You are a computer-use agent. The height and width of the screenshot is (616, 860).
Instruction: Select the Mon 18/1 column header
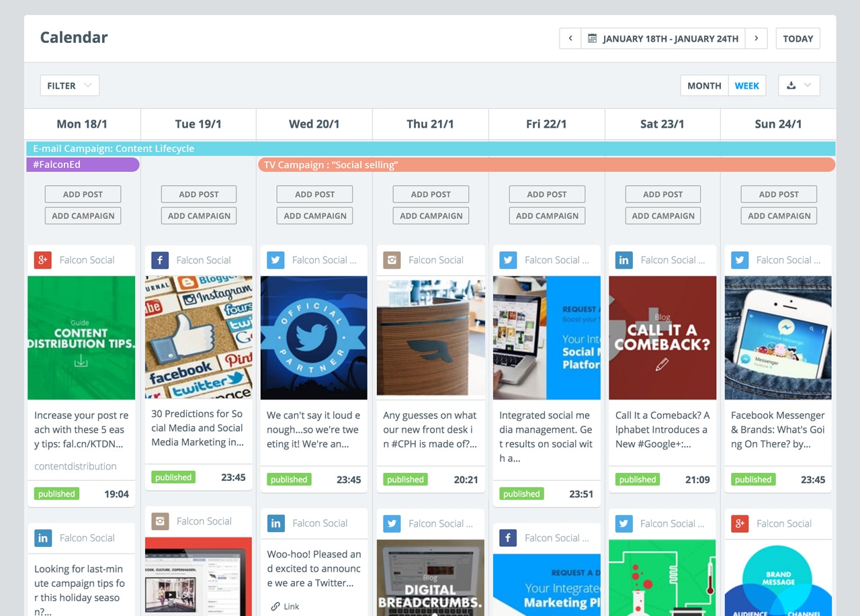click(x=82, y=124)
